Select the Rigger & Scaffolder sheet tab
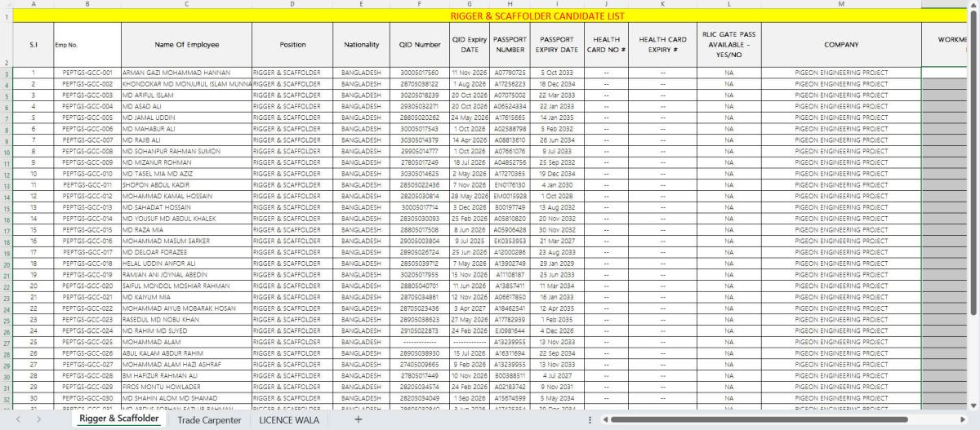 point(118,419)
